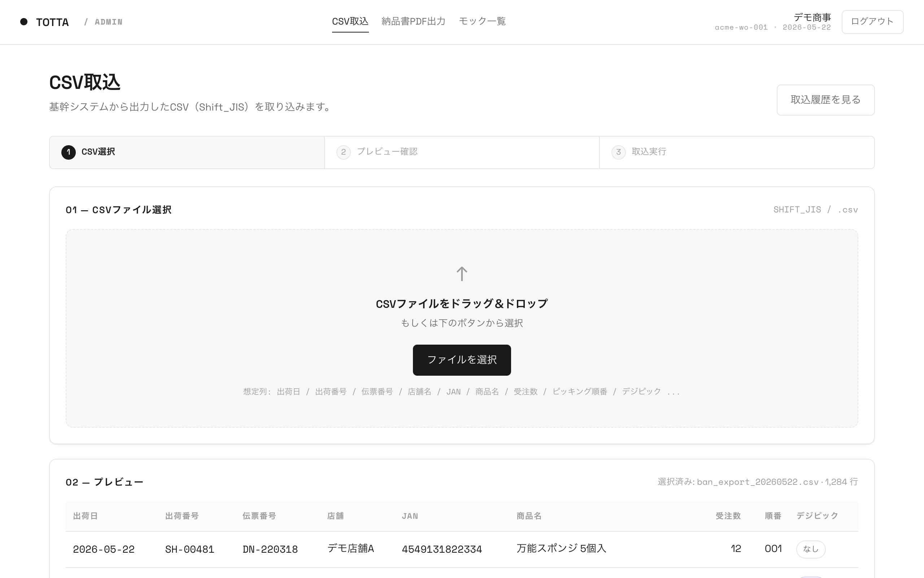Image resolution: width=924 pixels, height=578 pixels.
Task: Click the デジピック column header
Action: (x=817, y=516)
